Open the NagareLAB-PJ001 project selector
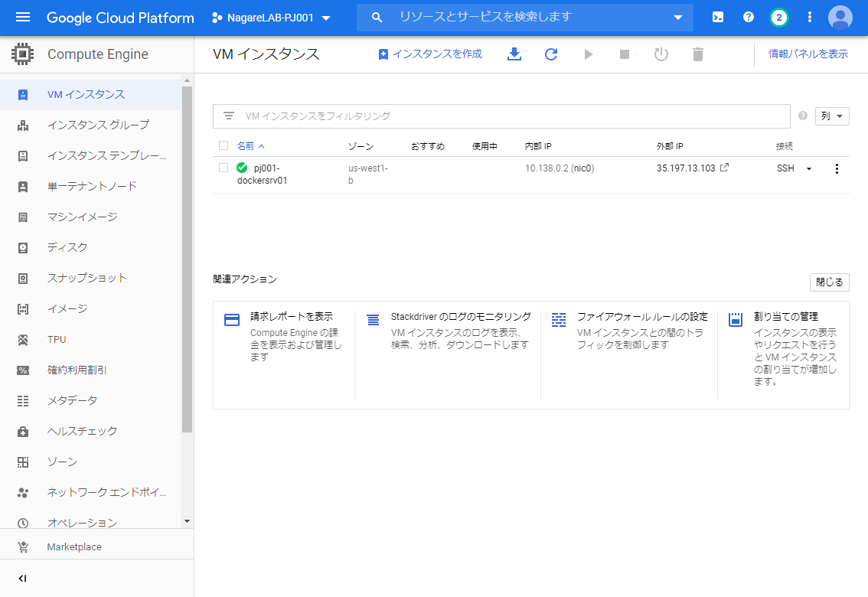 tap(271, 18)
